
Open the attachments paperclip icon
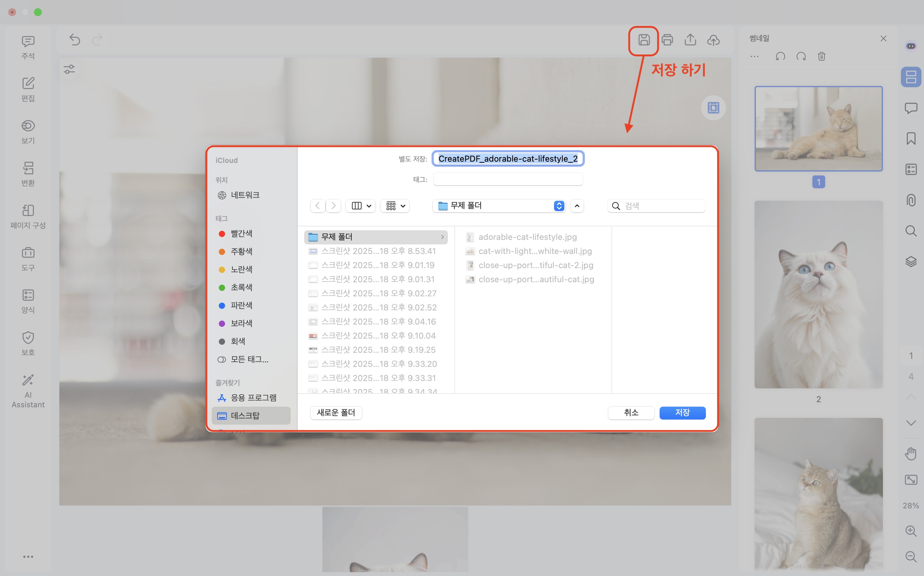[x=911, y=200]
